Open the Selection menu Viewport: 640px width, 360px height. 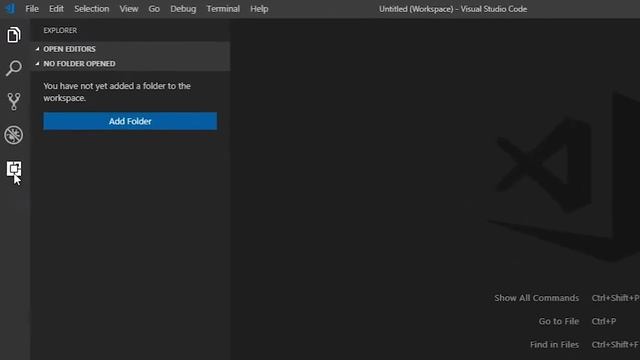pyautogui.click(x=91, y=9)
